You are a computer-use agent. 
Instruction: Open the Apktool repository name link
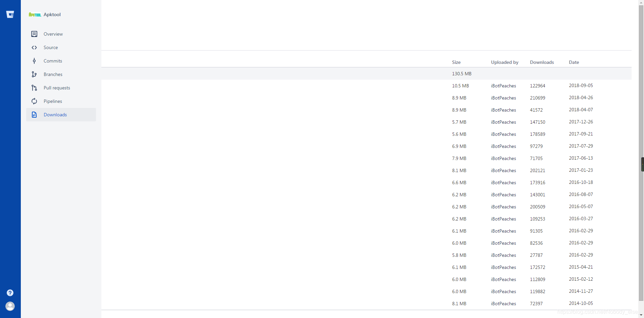pyautogui.click(x=52, y=14)
